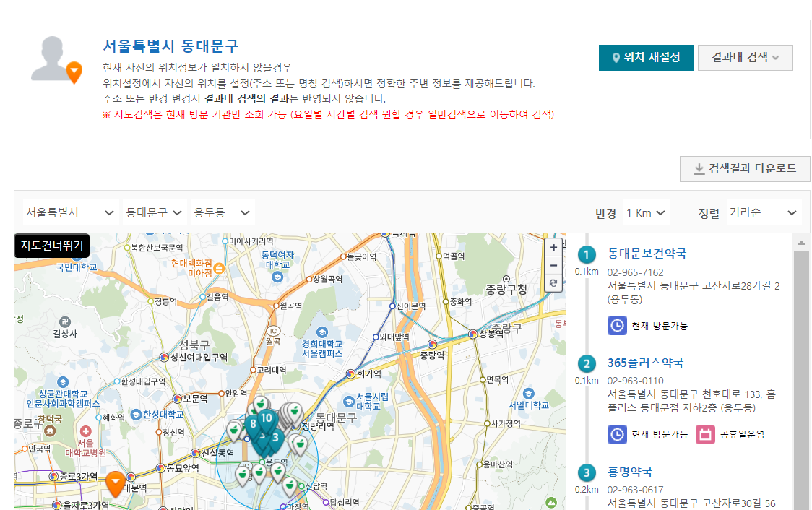The image size is (812, 510).
Task: Zoom in on the map using plus icon
Action: (553, 247)
